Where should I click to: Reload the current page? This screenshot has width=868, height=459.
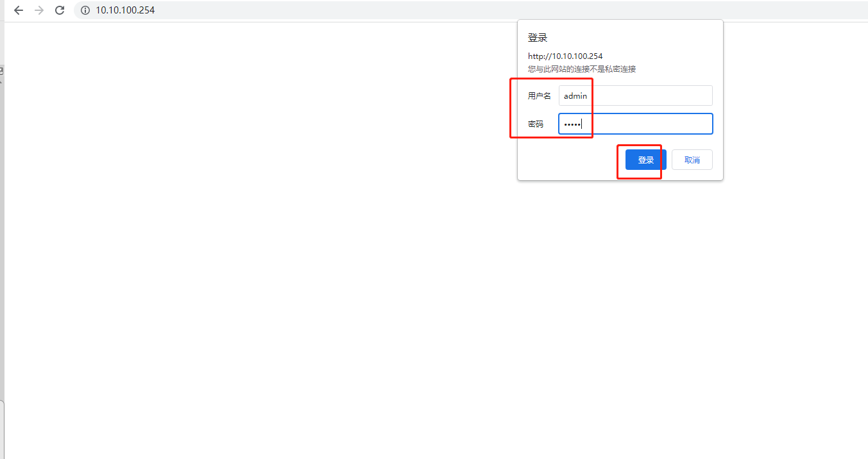coord(60,10)
